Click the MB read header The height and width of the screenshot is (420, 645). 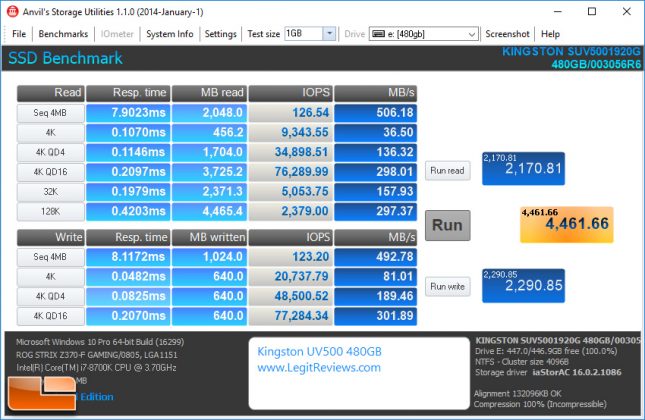(209, 93)
